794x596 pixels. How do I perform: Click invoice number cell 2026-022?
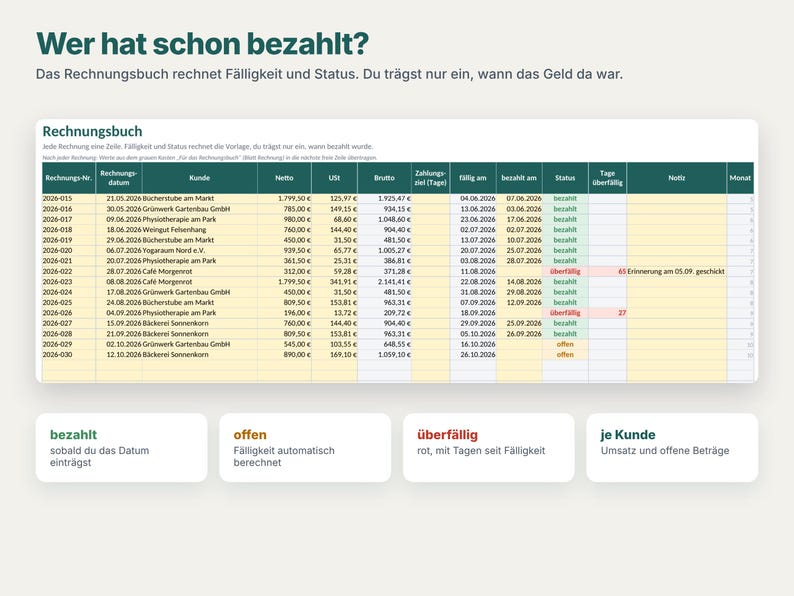point(69,271)
